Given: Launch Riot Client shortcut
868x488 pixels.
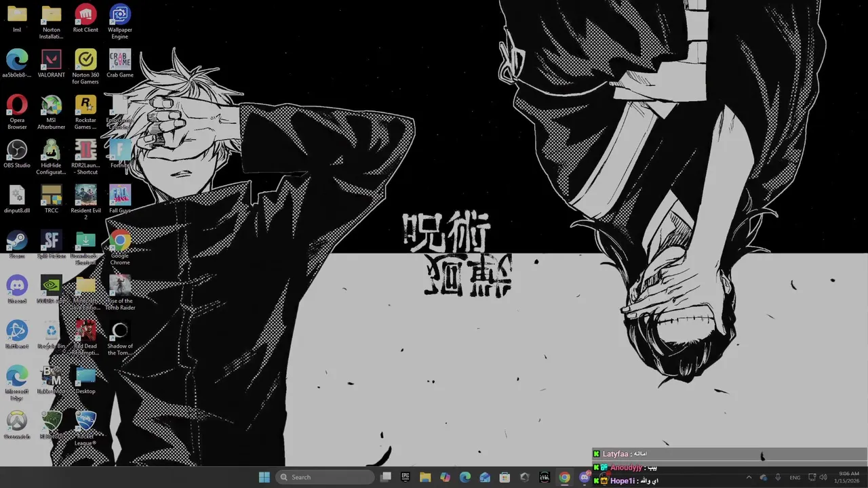Looking at the screenshot, I should (85, 18).
